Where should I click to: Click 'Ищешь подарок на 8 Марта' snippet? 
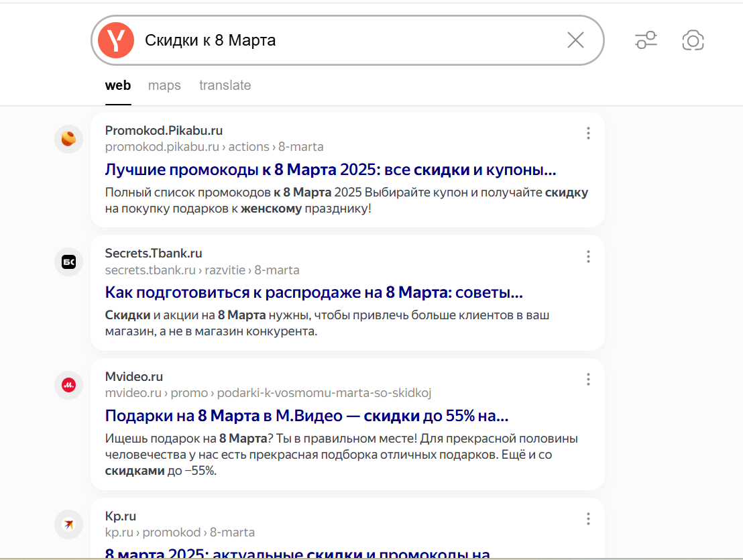click(341, 454)
